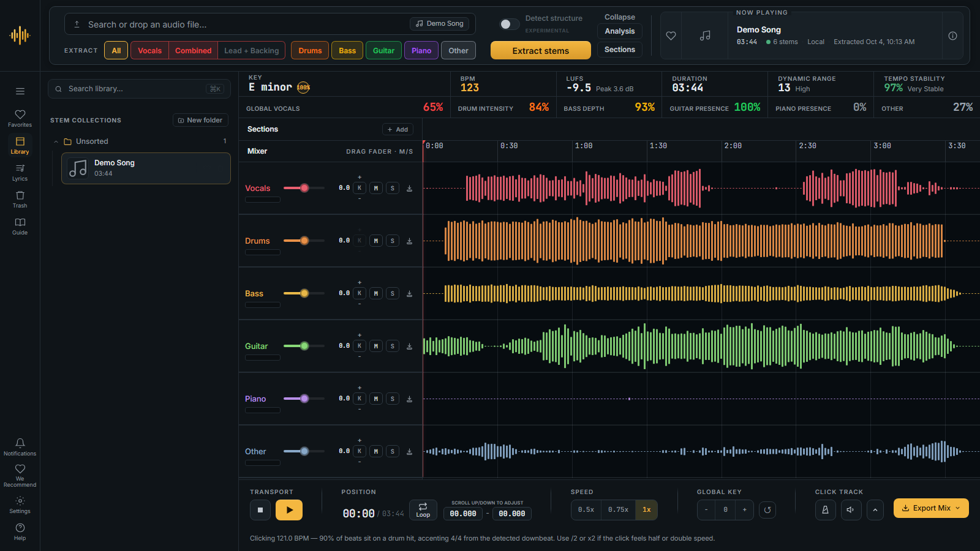The height and width of the screenshot is (551, 980).
Task: Create a New folder
Action: (x=200, y=120)
